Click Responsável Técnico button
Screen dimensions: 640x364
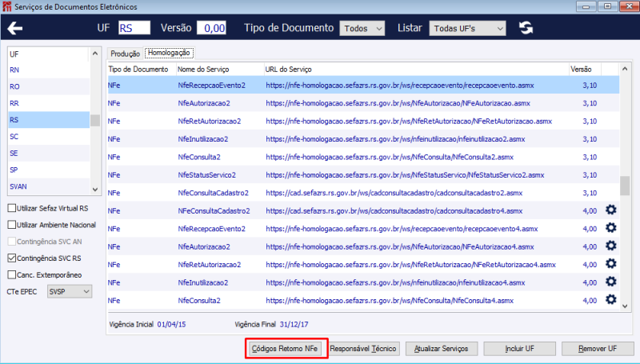coord(363,349)
